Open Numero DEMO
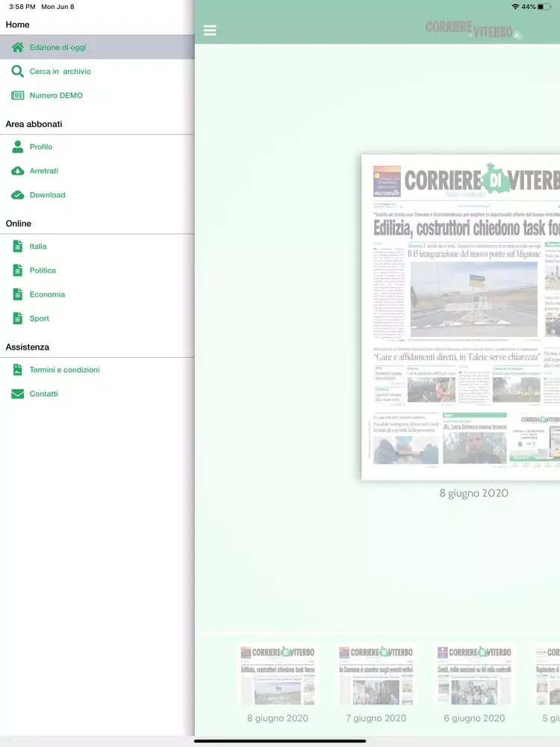 (97, 96)
